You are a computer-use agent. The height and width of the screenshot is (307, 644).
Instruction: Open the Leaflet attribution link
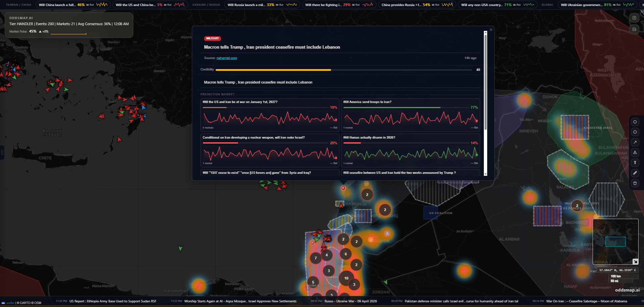click(10, 303)
